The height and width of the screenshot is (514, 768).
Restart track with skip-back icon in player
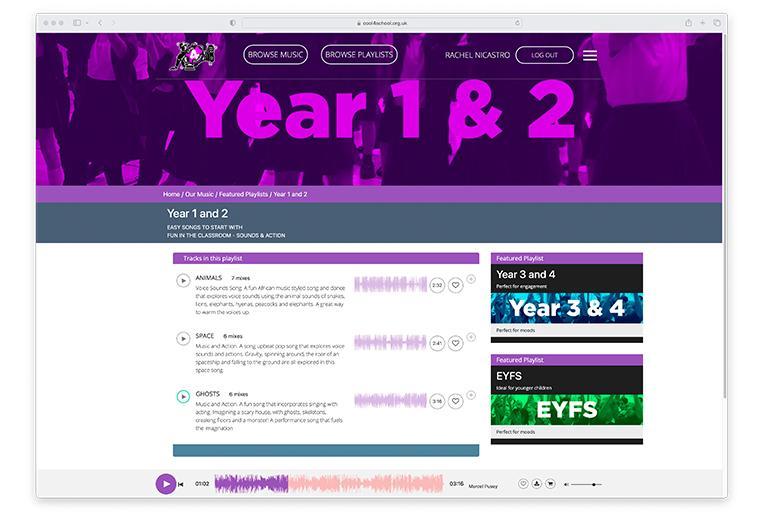tap(181, 484)
